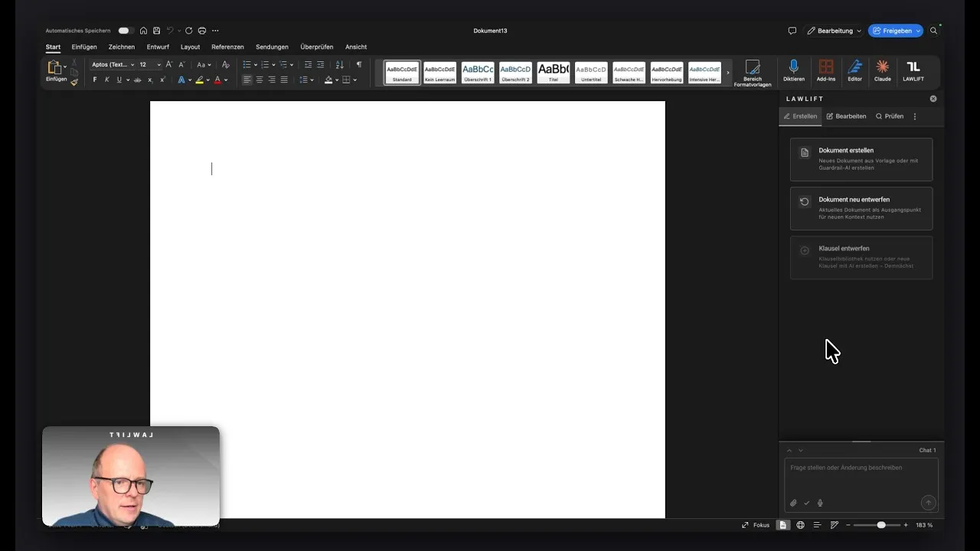Image resolution: width=980 pixels, height=551 pixels.
Task: Show paragraph marks with the pilcrow icon
Action: pos(358,64)
